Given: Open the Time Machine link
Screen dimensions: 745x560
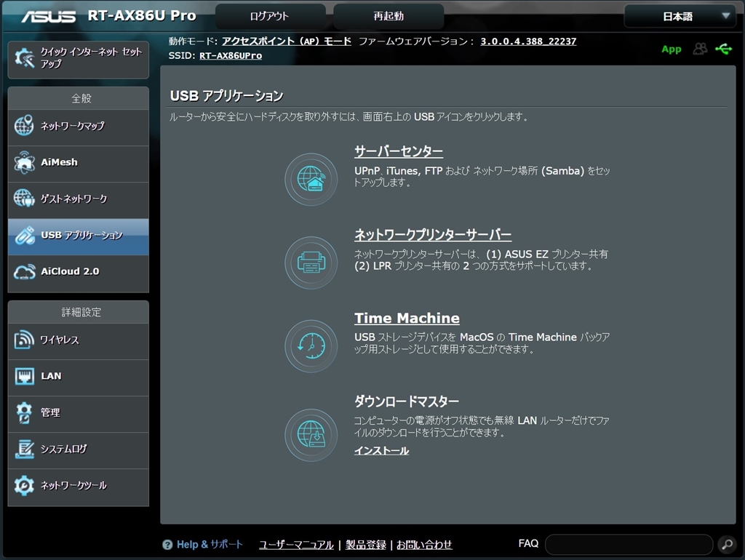Looking at the screenshot, I should pyautogui.click(x=407, y=318).
